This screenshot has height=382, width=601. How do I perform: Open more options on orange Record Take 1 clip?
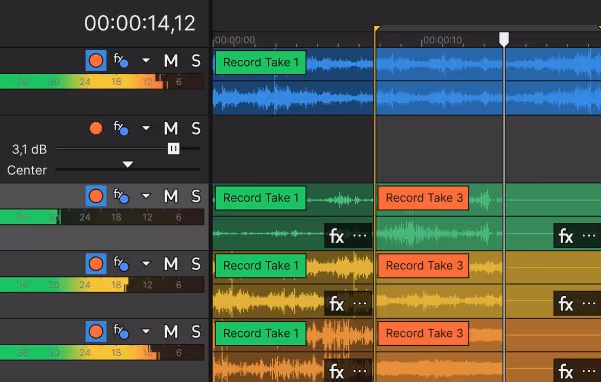click(360, 371)
